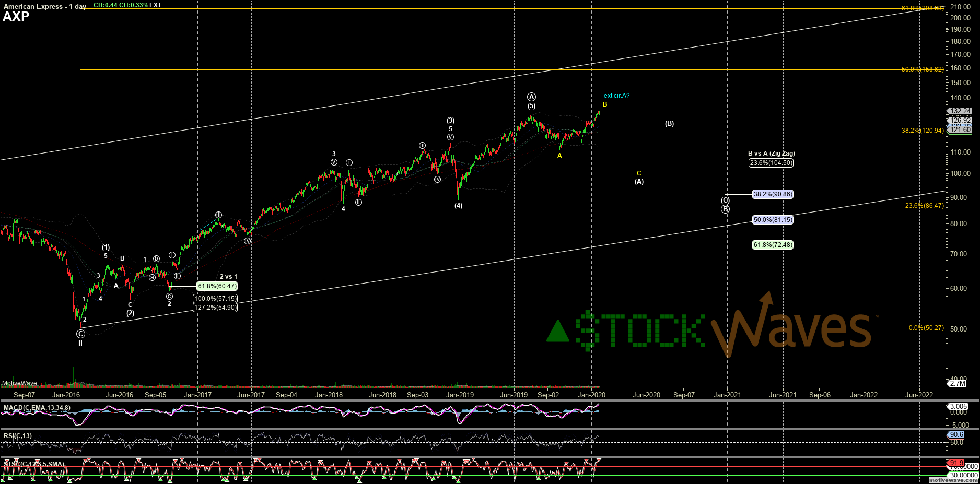Viewport: 980px width, 484px height.
Task: Click the Jan-2022 date axis label
Action: point(864,395)
